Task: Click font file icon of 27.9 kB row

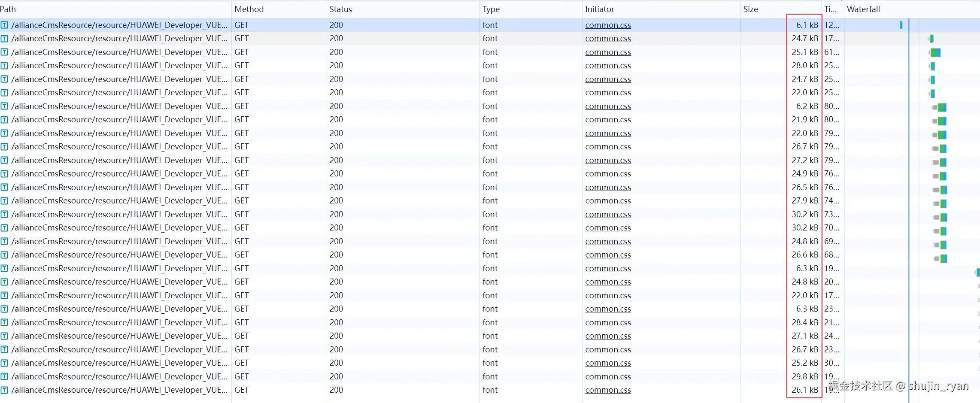Action: coord(4,201)
